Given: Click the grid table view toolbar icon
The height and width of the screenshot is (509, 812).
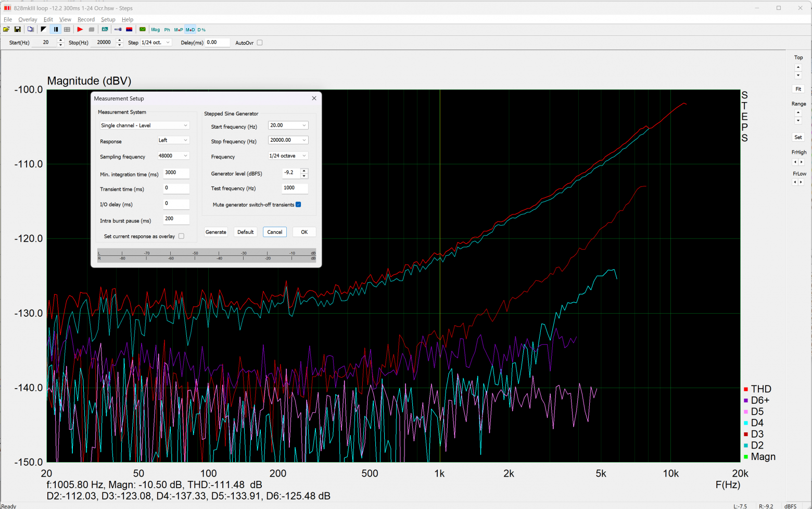Looking at the screenshot, I should 67,30.
